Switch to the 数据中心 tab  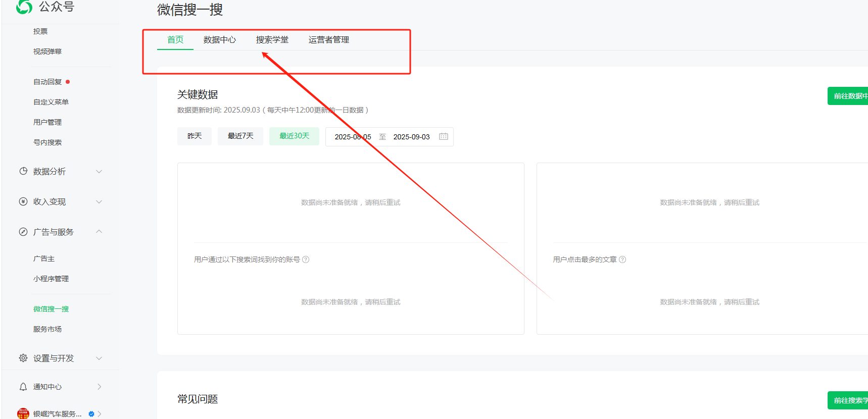(220, 40)
